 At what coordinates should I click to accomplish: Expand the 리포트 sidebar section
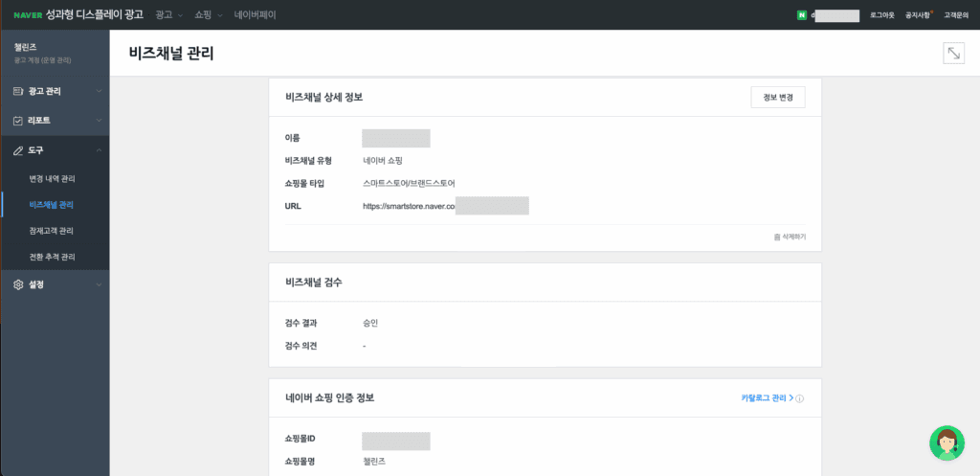(99, 121)
